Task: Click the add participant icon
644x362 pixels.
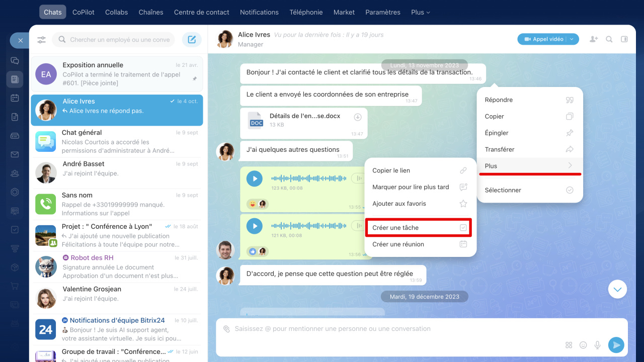Action: pyautogui.click(x=594, y=39)
